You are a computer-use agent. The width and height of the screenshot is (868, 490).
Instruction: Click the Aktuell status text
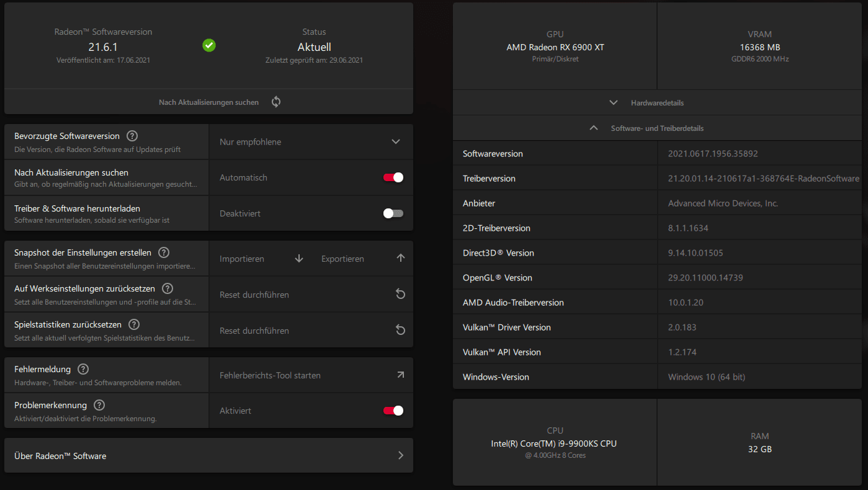(x=314, y=47)
